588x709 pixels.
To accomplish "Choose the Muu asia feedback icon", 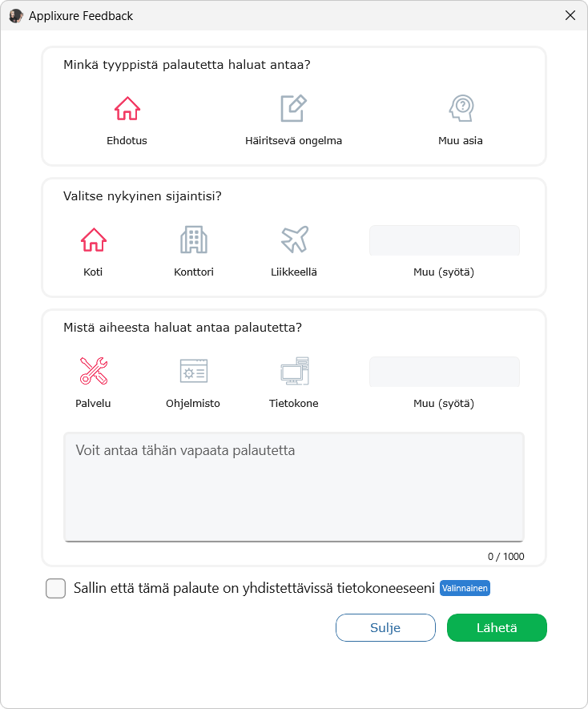I will (460, 107).
